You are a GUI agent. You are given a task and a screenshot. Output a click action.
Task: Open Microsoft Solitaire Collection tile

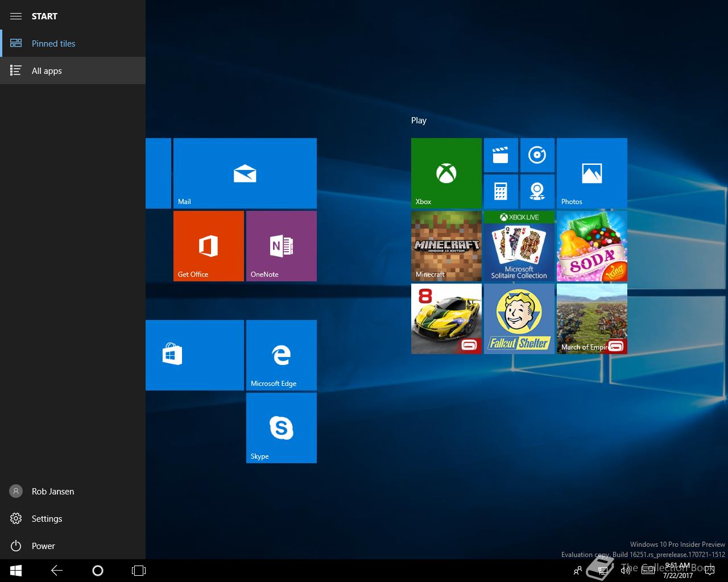(519, 246)
